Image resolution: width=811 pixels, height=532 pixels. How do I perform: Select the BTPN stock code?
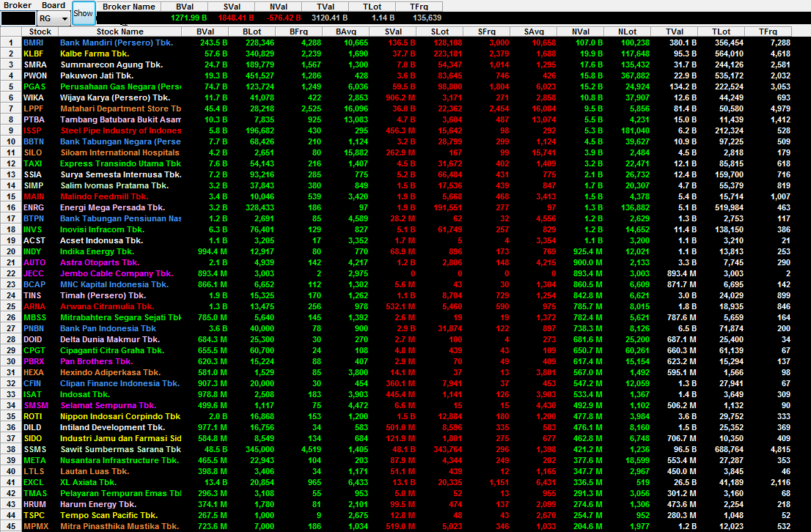34,218
